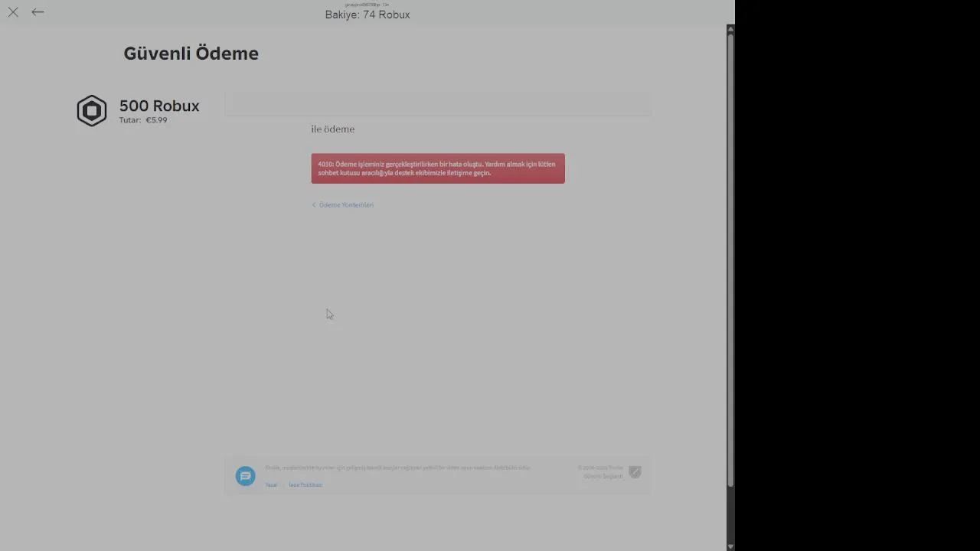Click the Robux hexagon logo icon
This screenshot has width=980, height=551.
(92, 111)
